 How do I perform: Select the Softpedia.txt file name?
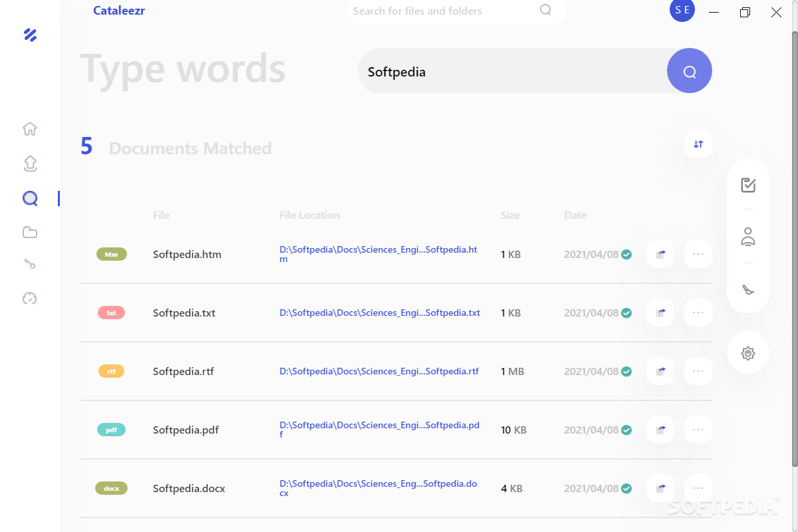point(184,313)
